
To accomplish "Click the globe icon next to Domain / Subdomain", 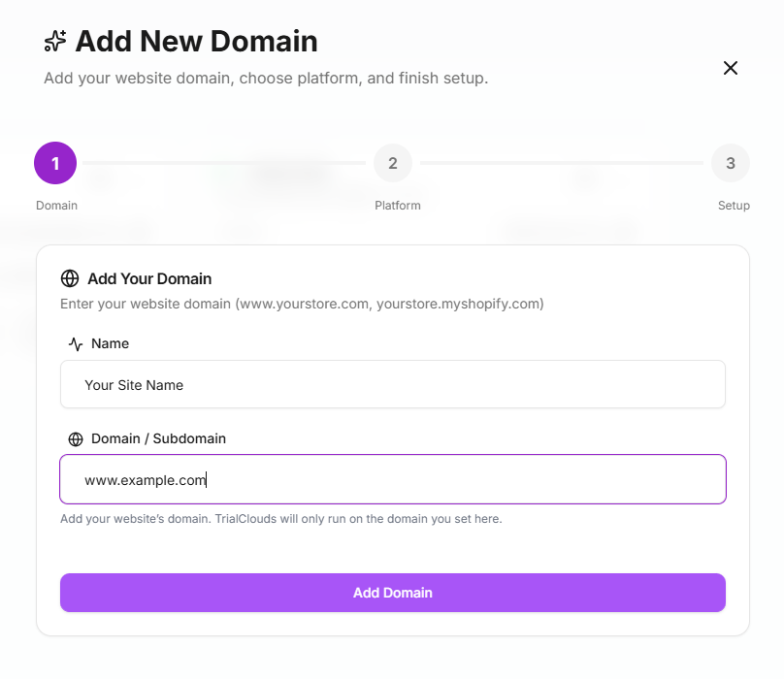I will [76, 439].
